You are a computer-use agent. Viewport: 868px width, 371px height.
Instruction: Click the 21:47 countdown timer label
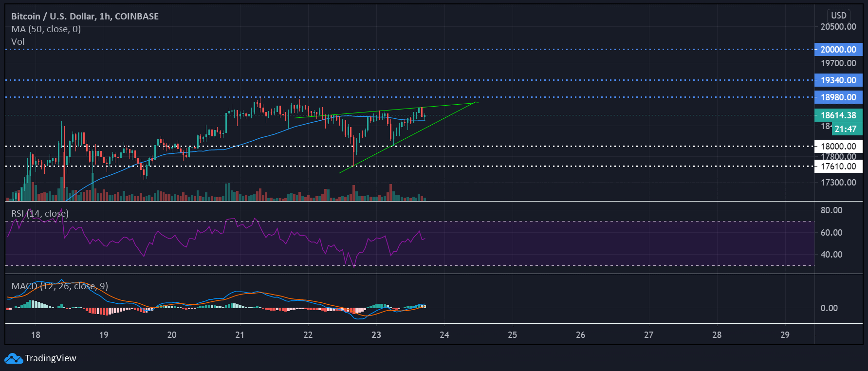click(x=847, y=129)
